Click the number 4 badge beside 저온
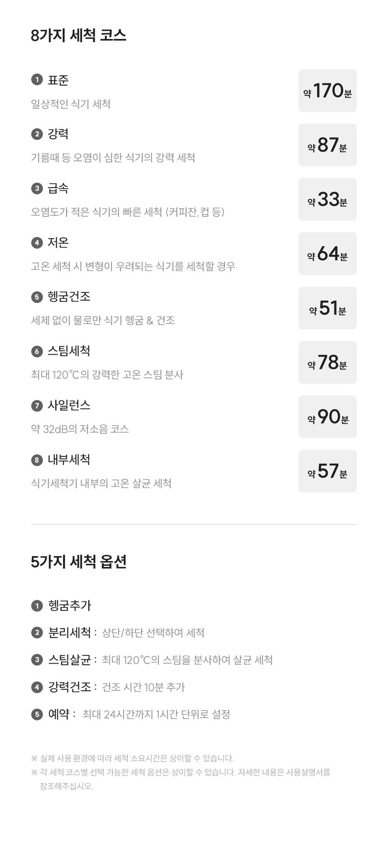 click(37, 243)
